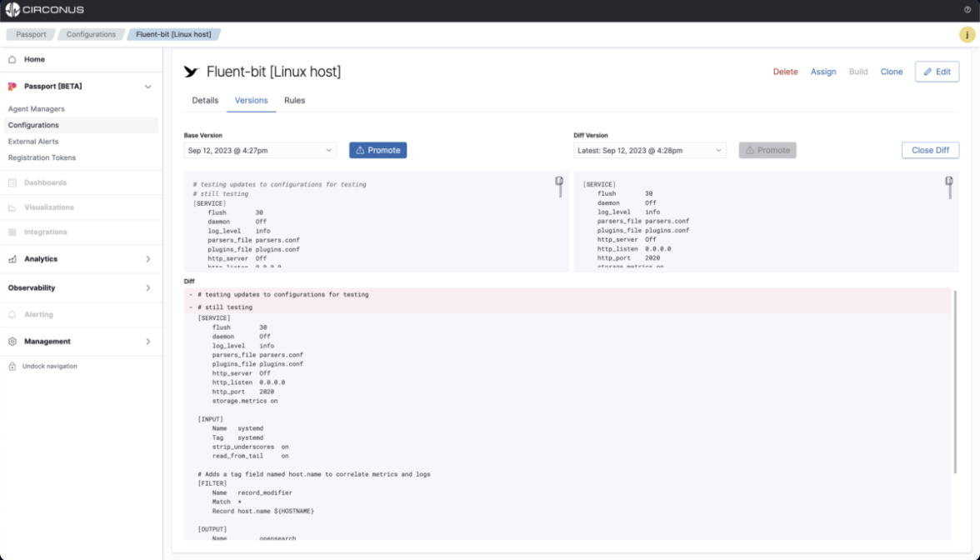Click the Assign link
Image resolution: width=980 pixels, height=560 pixels.
[x=823, y=72]
